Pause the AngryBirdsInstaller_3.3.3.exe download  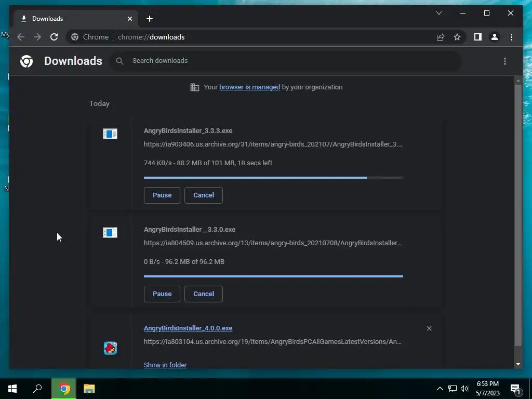(162, 195)
